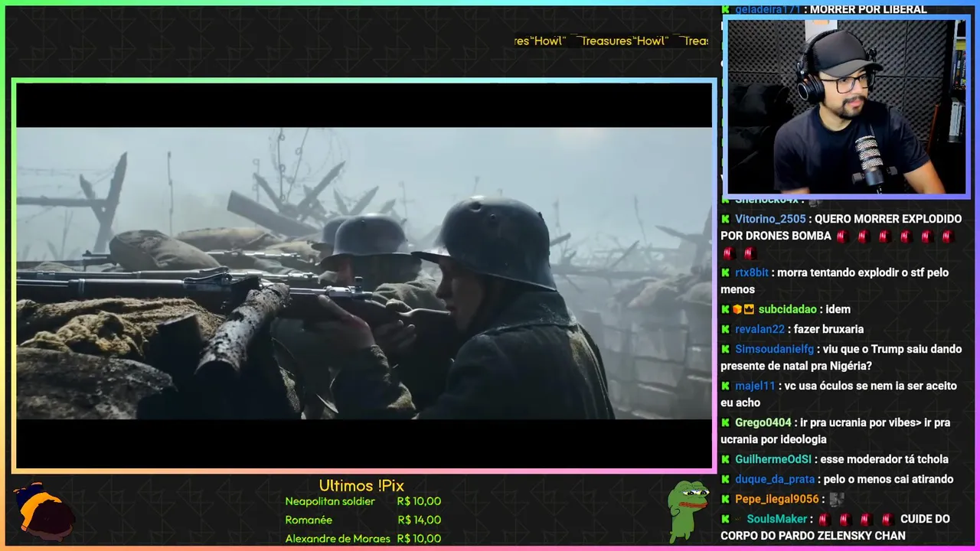Open subcidadao username in chat
980x551 pixels.
pos(788,309)
